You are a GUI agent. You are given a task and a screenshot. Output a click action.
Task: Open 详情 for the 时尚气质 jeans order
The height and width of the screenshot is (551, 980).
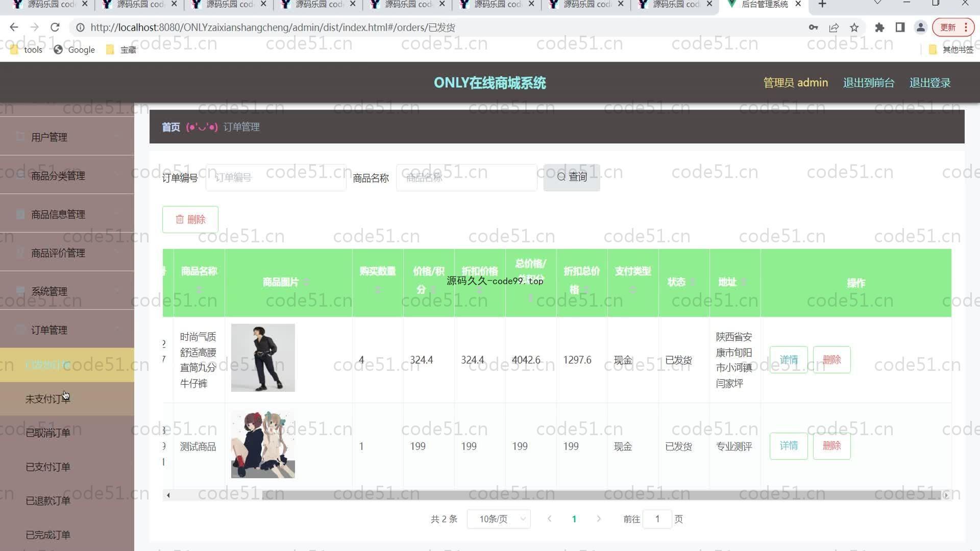(x=789, y=360)
